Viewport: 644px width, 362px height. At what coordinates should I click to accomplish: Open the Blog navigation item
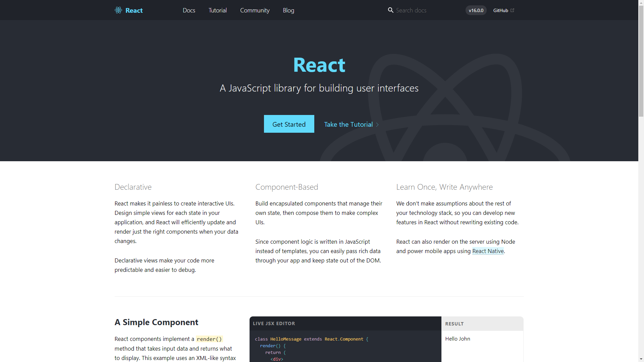coord(288,10)
